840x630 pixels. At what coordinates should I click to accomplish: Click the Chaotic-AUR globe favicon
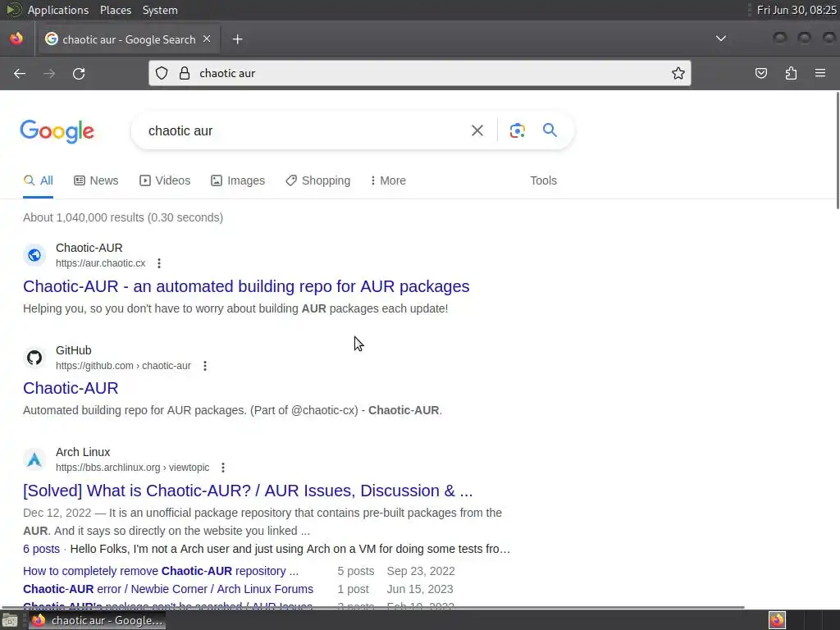coord(34,255)
